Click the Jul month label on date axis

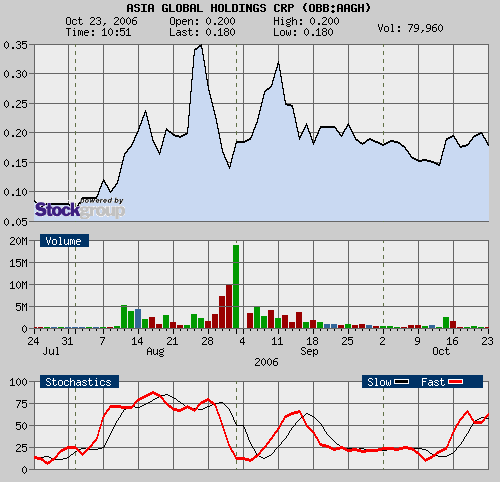coord(51,351)
